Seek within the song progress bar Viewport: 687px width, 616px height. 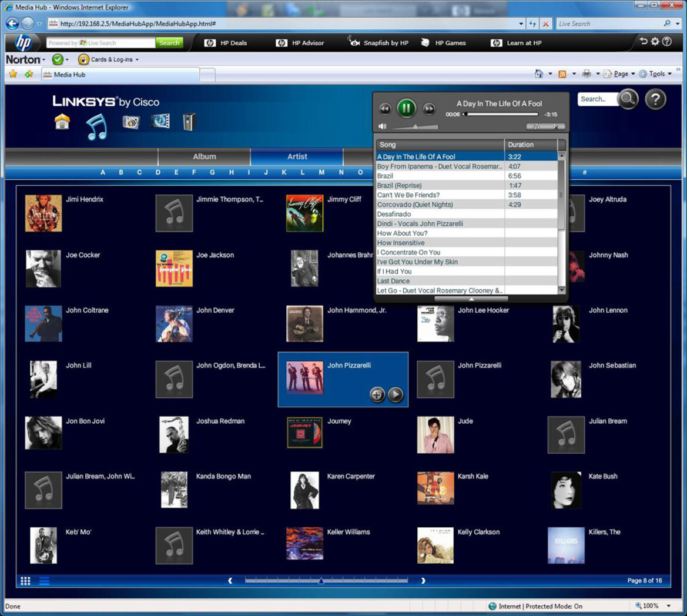(501, 115)
